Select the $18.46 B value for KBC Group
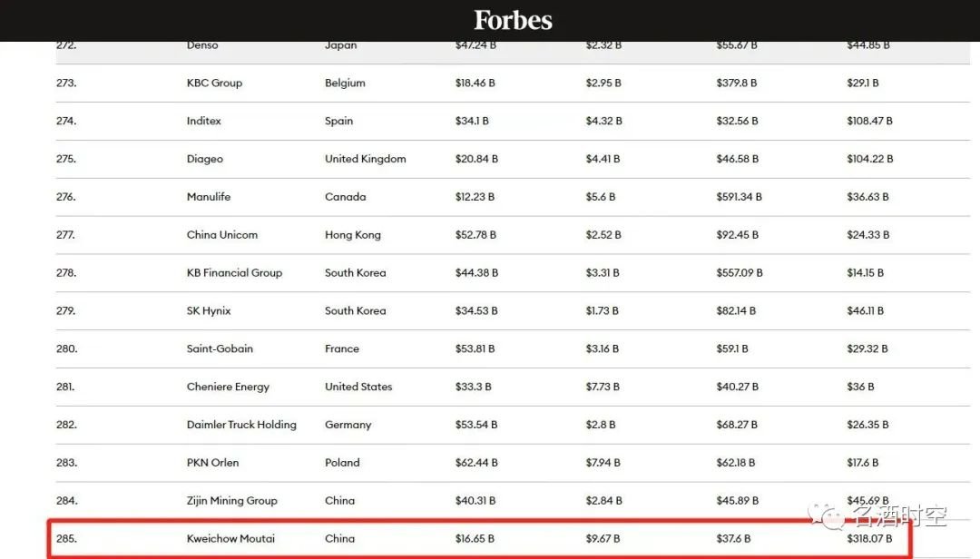The image size is (980, 559). 475,83
